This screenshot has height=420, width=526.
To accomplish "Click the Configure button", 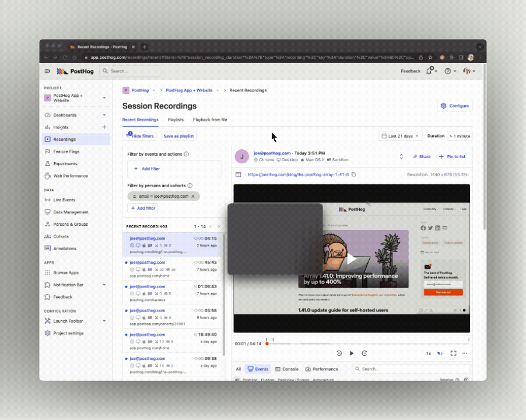I will click(455, 106).
